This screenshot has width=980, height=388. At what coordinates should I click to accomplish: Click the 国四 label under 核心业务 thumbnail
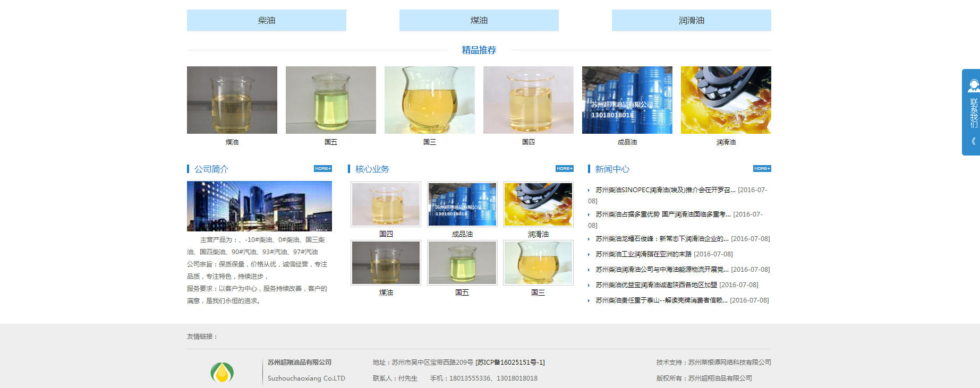click(386, 234)
